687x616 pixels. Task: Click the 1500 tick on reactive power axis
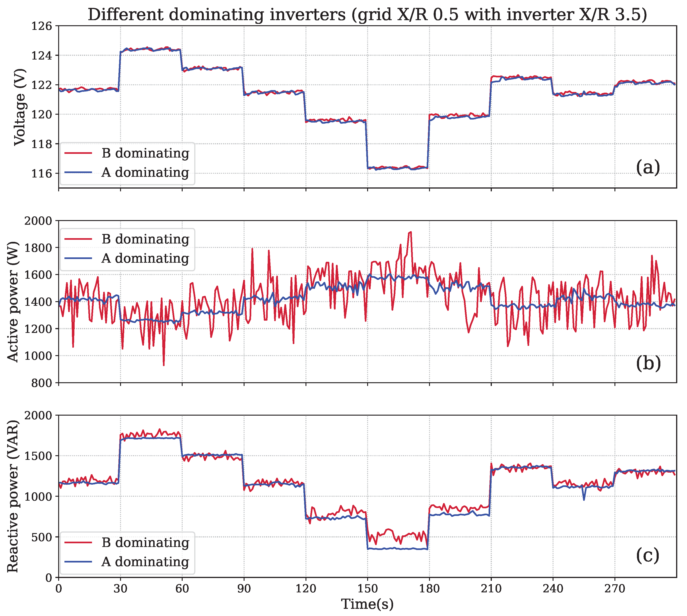(x=39, y=456)
